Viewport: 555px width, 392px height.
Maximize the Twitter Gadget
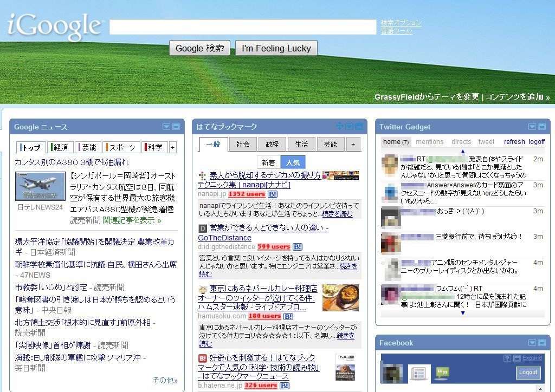(x=542, y=127)
